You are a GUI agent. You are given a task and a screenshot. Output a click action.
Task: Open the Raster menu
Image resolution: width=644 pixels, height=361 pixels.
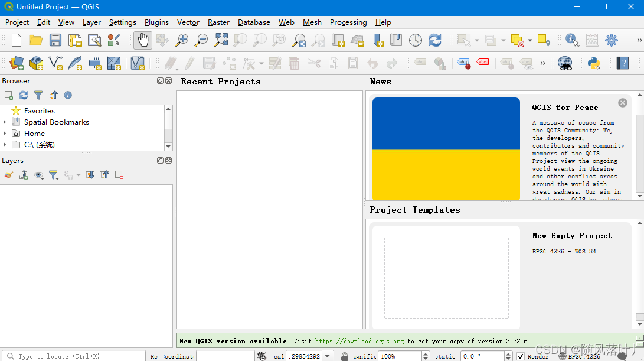218,22
